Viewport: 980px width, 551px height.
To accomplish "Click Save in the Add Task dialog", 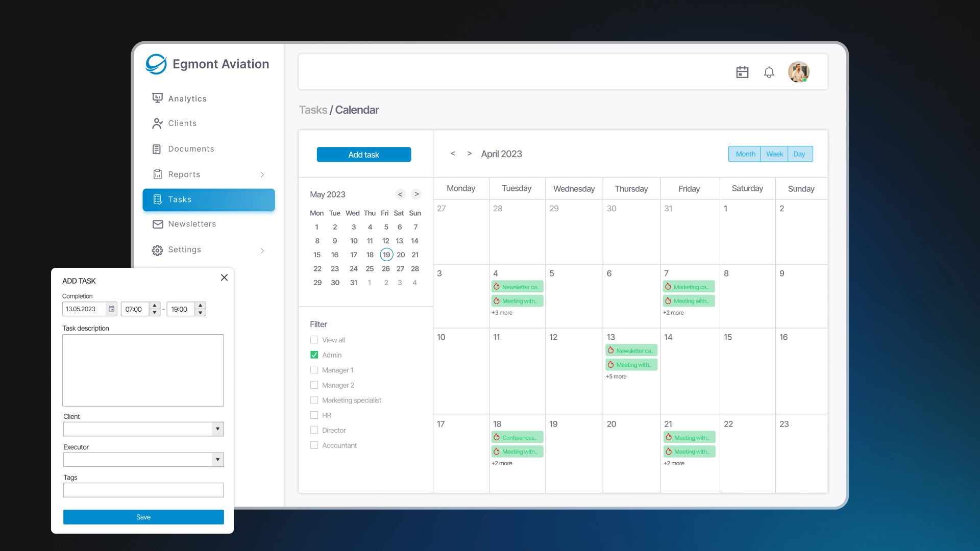I will [x=143, y=517].
